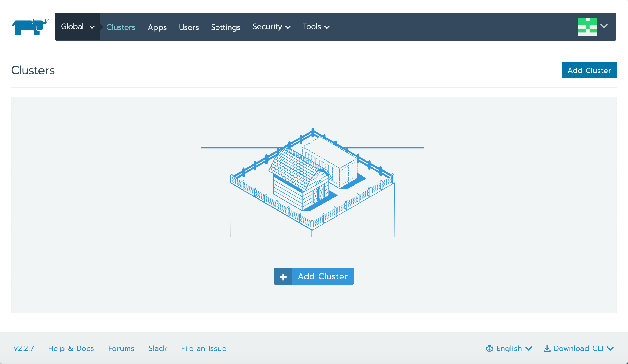Open the Tools dropdown menu
This screenshot has height=364, width=628.
tap(316, 27)
